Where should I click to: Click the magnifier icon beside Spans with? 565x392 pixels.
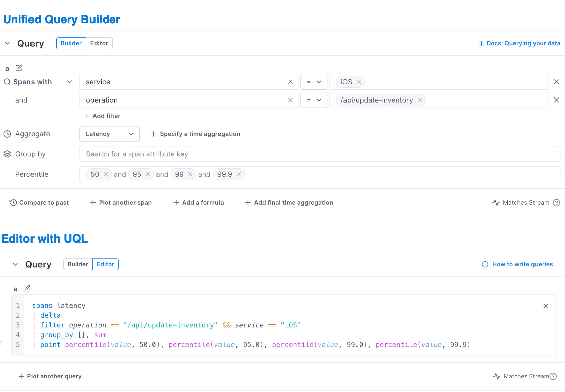click(7, 82)
